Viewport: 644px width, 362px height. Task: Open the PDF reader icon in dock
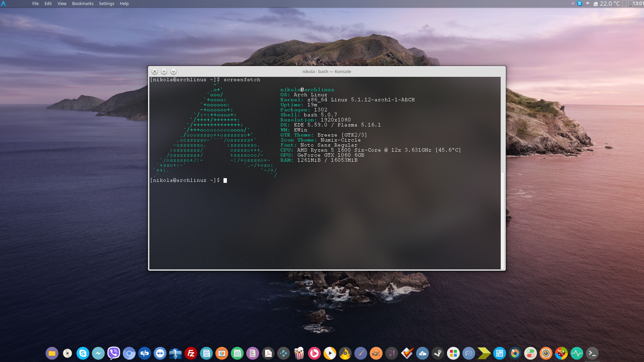pyautogui.click(x=268, y=353)
